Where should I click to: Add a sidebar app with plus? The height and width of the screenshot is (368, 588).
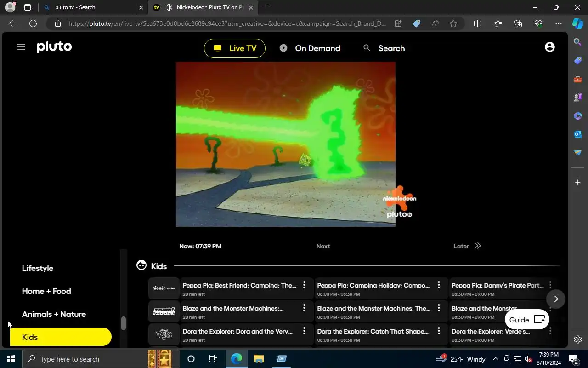click(x=578, y=183)
